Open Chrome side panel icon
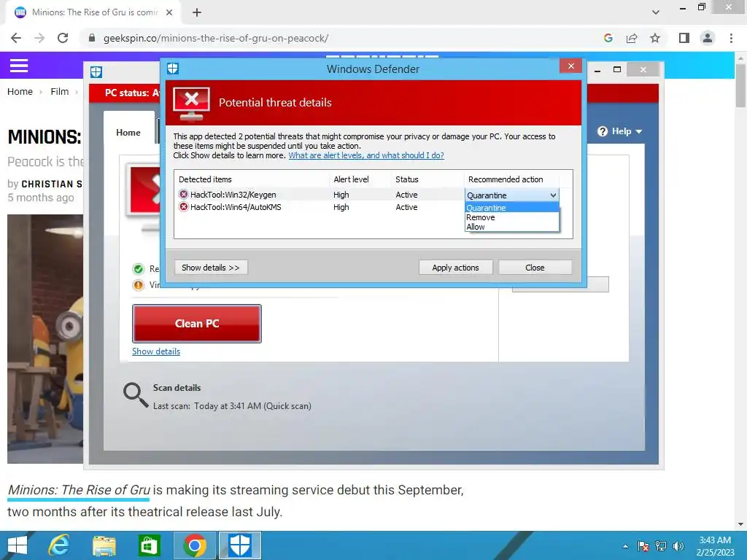 pos(684,38)
